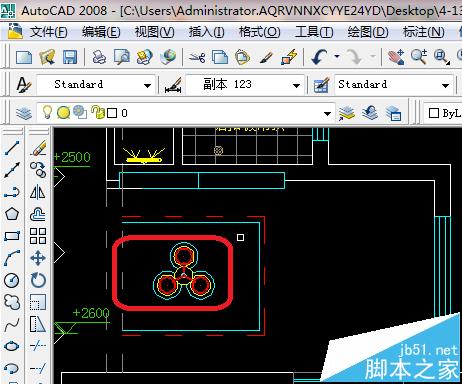Select the Circle tool

[x=12, y=280]
